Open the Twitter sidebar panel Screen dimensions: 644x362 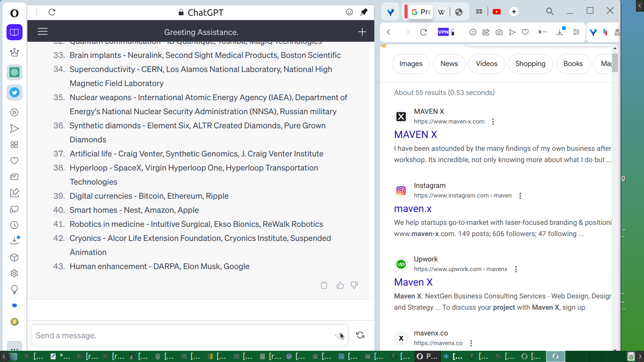click(14, 93)
